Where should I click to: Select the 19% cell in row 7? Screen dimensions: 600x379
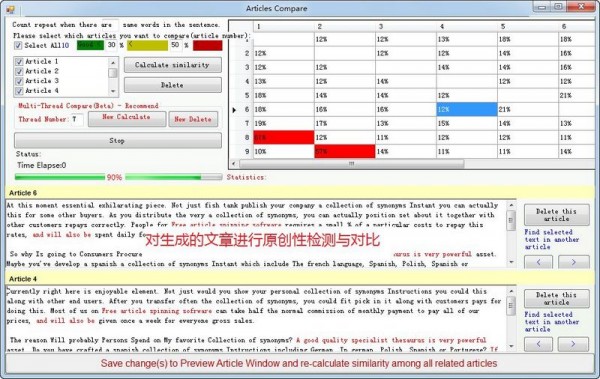coord(284,124)
